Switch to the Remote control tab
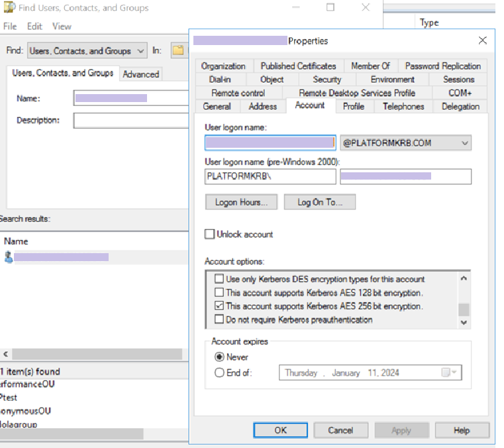The image size is (504, 448). 238,93
